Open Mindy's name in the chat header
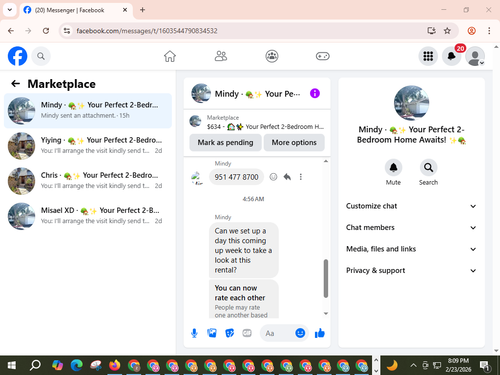 click(x=257, y=94)
